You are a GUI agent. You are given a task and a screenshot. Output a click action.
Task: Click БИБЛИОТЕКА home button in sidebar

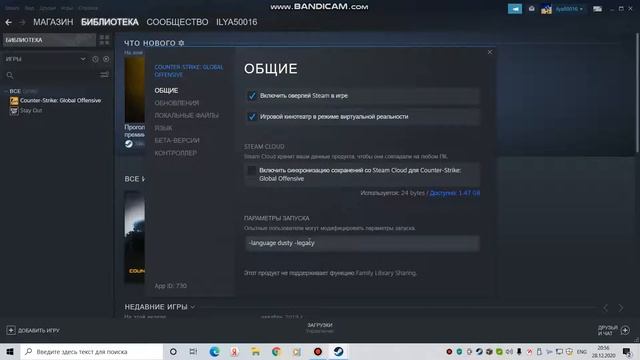[x=49, y=40]
